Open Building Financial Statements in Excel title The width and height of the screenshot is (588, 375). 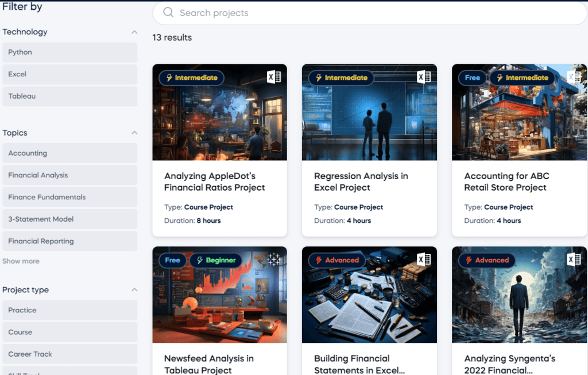(x=359, y=364)
